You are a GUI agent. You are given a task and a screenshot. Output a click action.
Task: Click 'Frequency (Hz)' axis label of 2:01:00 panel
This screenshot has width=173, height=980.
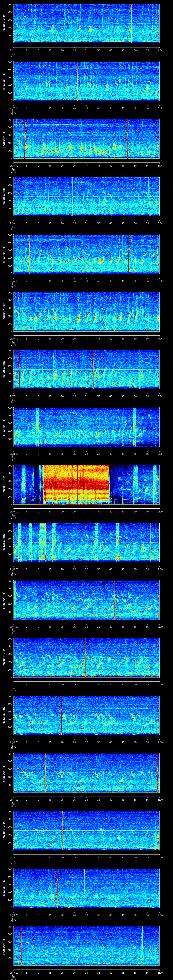pyautogui.click(x=4, y=24)
